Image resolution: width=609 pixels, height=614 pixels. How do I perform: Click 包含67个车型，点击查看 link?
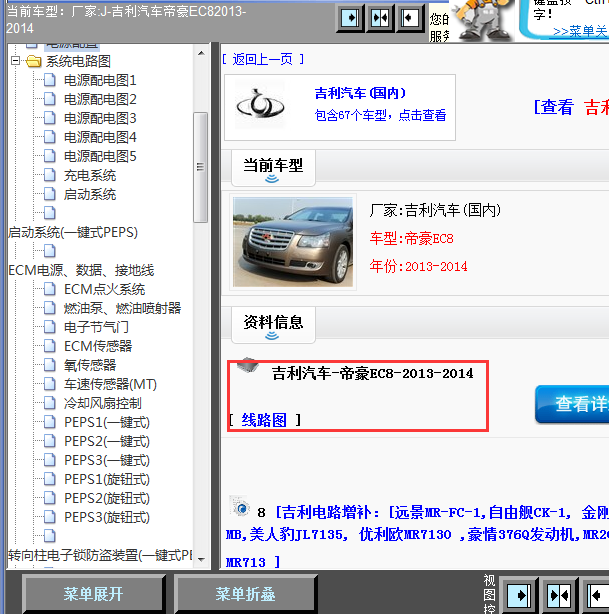coord(380,115)
